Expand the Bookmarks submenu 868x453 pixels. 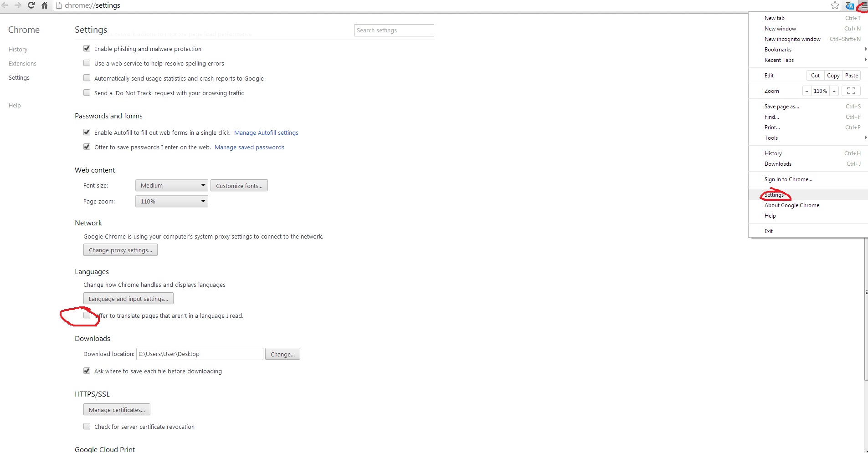pos(808,50)
